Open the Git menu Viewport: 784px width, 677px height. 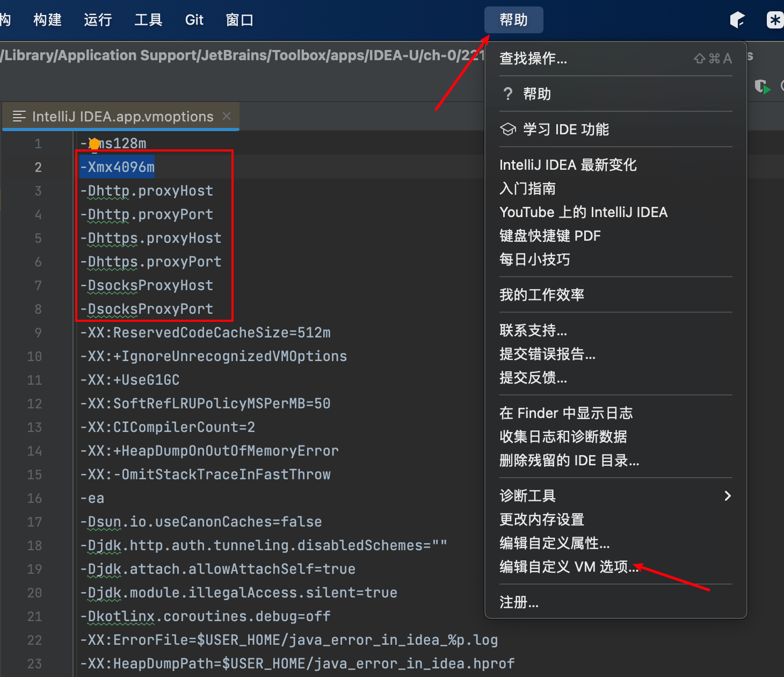[194, 20]
